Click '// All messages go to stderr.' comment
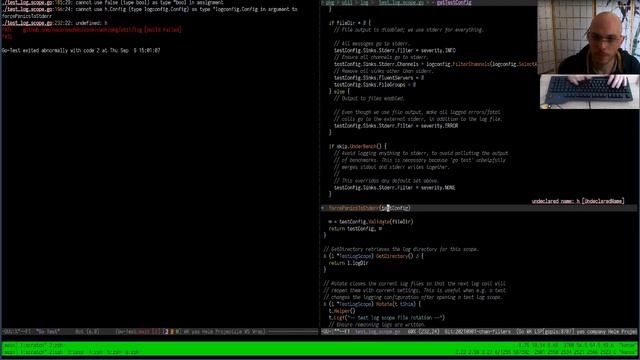This screenshot has width=640, height=360. coord(371,44)
